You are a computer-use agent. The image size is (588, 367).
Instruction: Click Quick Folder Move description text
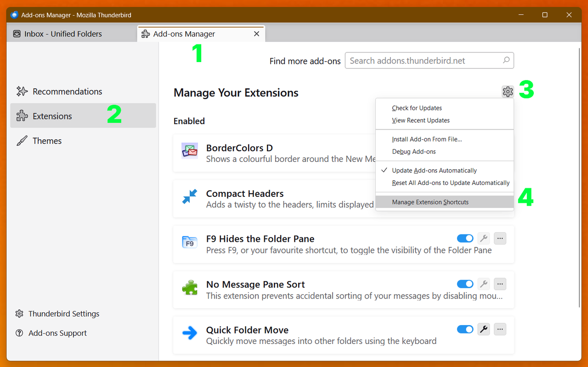tap(321, 341)
